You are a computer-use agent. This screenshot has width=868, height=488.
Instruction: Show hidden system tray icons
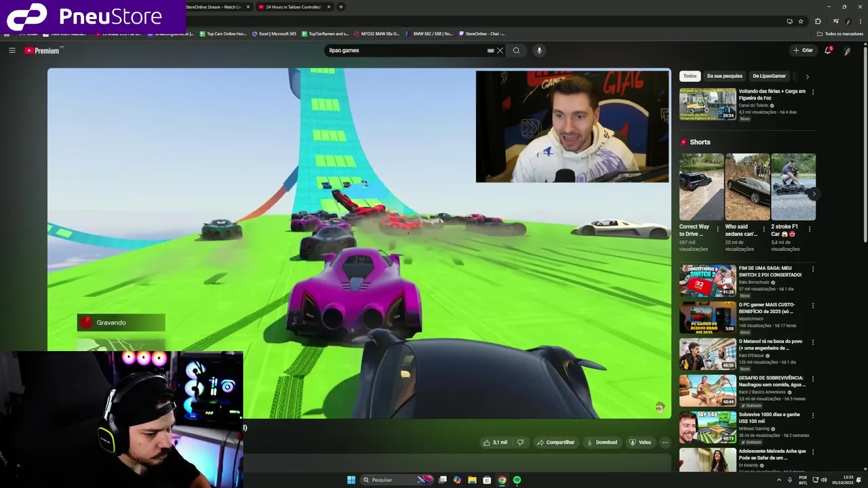(778, 480)
